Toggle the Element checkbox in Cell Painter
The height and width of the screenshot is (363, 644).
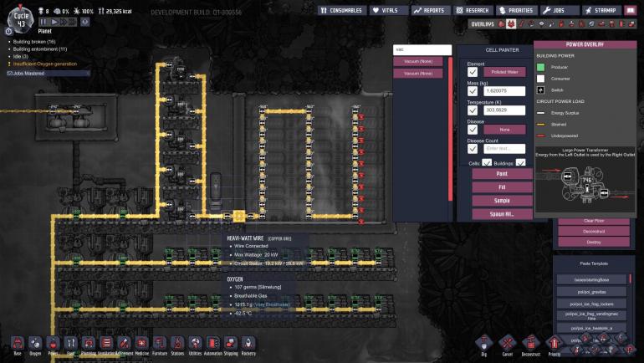tap(473, 73)
